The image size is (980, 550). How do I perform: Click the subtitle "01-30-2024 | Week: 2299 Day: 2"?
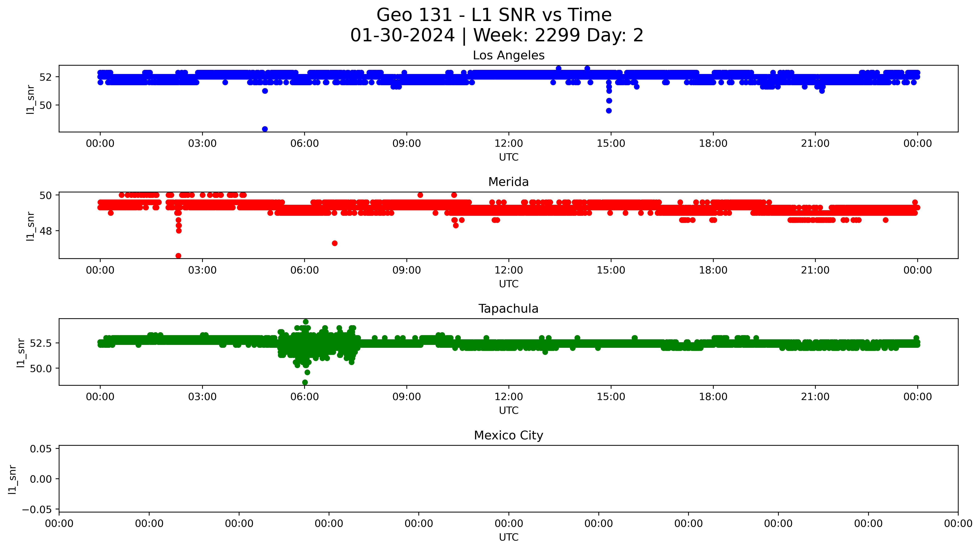coord(497,35)
